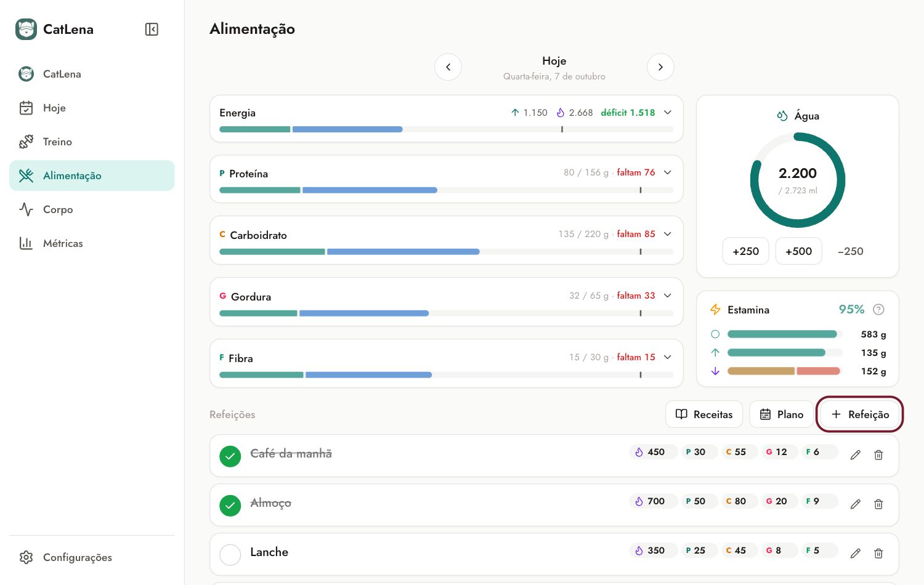Collapse the sidebar panel icon
The width and height of the screenshot is (924, 585).
click(x=152, y=30)
